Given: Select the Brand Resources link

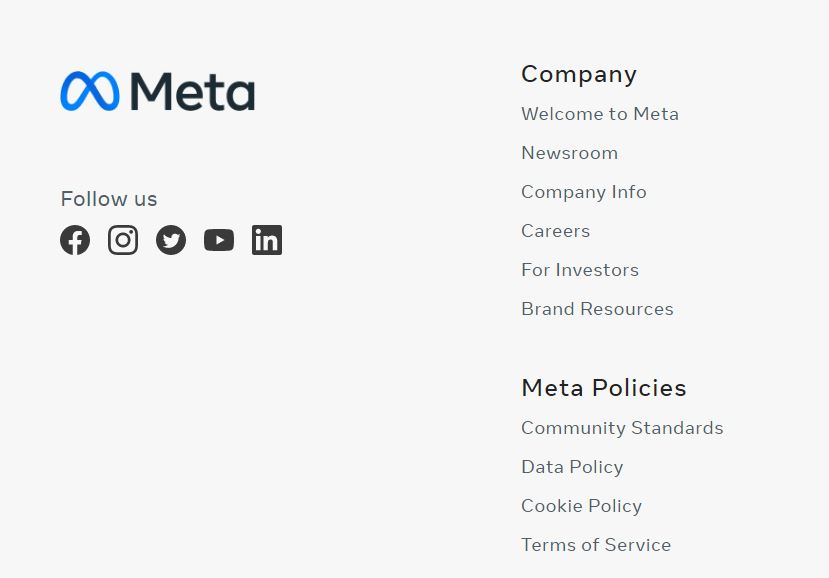Looking at the screenshot, I should (597, 309).
